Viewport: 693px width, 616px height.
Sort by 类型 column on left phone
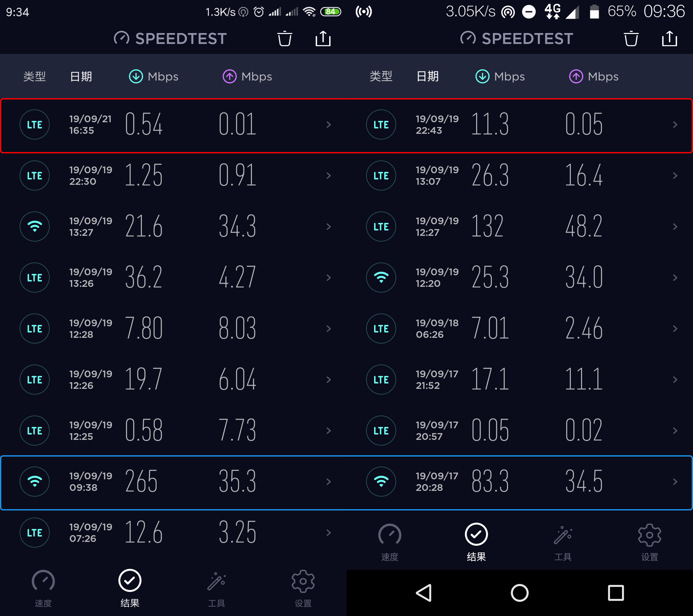[x=35, y=76]
